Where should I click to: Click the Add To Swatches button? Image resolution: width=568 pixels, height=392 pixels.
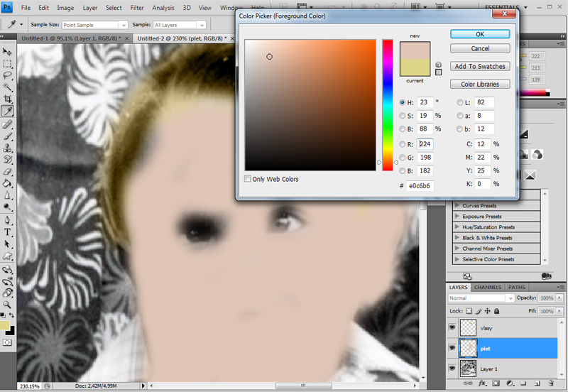pyautogui.click(x=480, y=66)
